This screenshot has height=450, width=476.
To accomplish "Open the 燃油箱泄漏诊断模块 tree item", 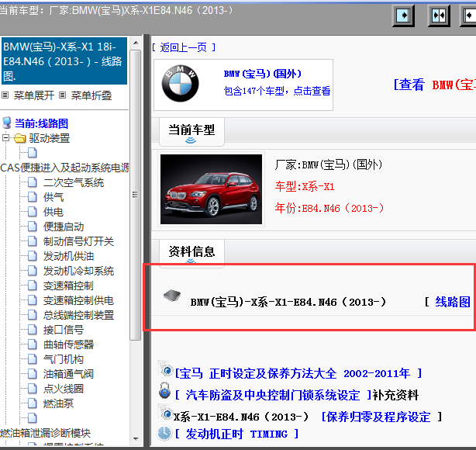I will (46, 433).
